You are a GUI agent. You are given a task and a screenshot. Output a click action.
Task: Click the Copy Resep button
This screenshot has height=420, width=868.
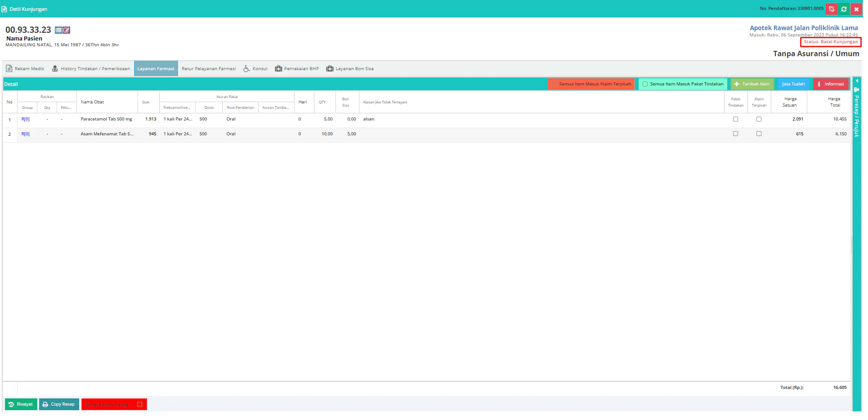(x=59, y=404)
